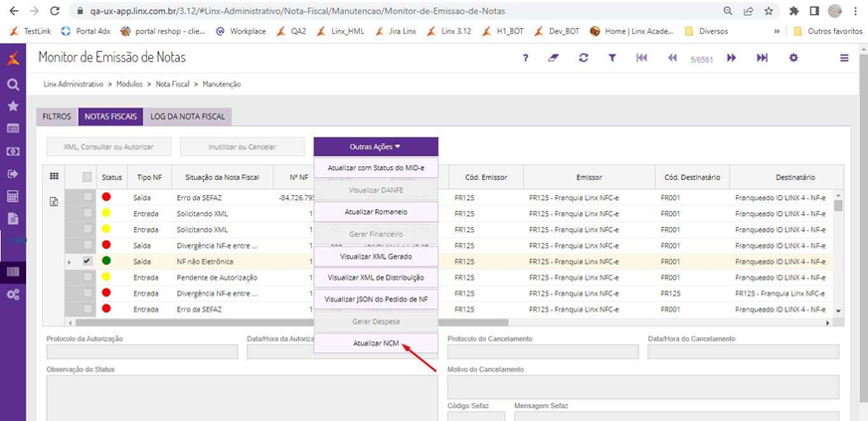Check the Divergência NF-e Saída row checkbox
868x421 pixels.
point(87,245)
